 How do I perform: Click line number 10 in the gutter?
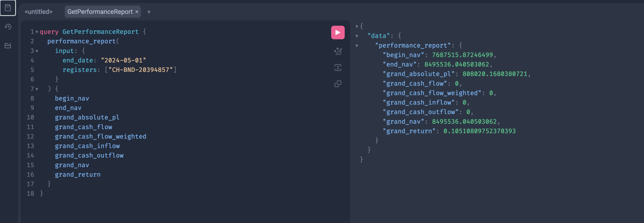click(31, 117)
